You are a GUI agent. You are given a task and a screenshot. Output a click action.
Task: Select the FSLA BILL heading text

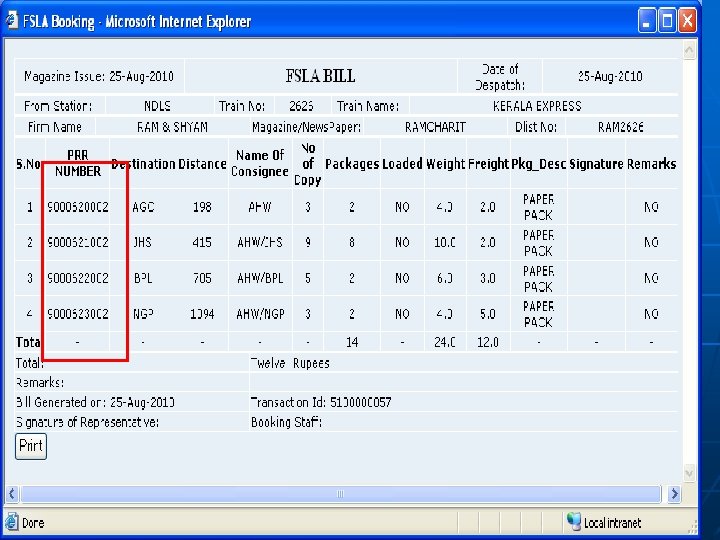point(321,76)
